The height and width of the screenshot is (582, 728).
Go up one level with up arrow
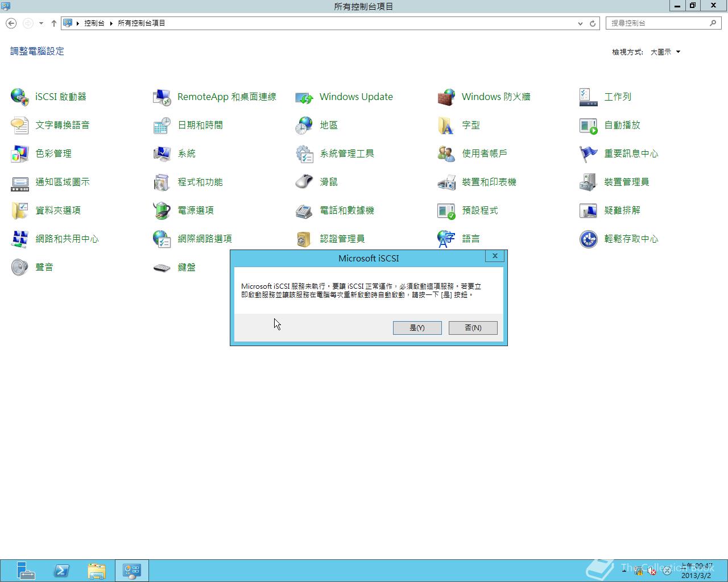point(54,23)
